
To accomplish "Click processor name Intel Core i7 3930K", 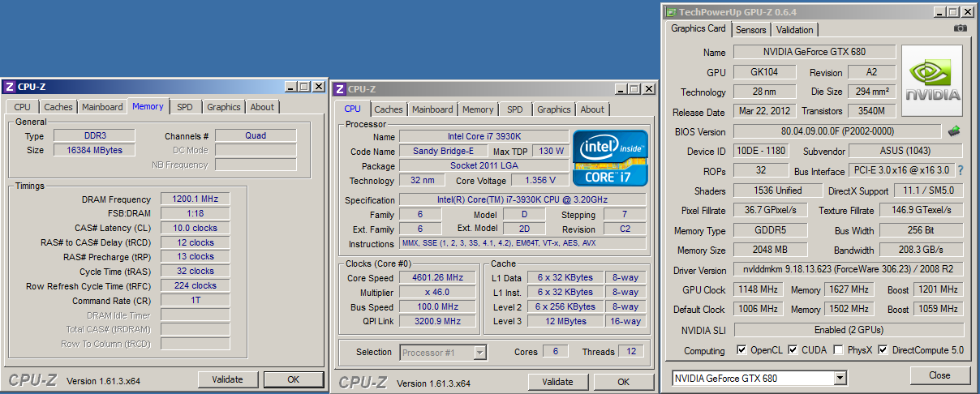I will tap(484, 136).
